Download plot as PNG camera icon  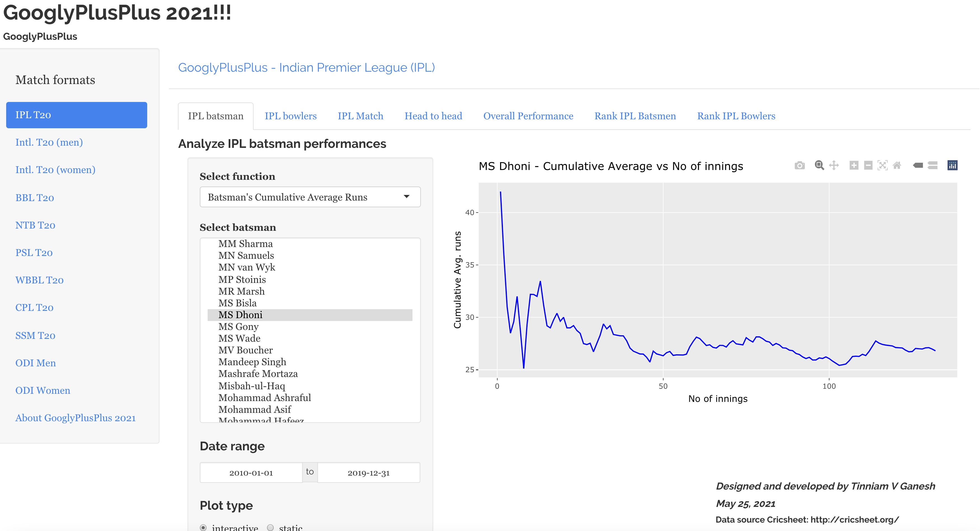click(799, 165)
